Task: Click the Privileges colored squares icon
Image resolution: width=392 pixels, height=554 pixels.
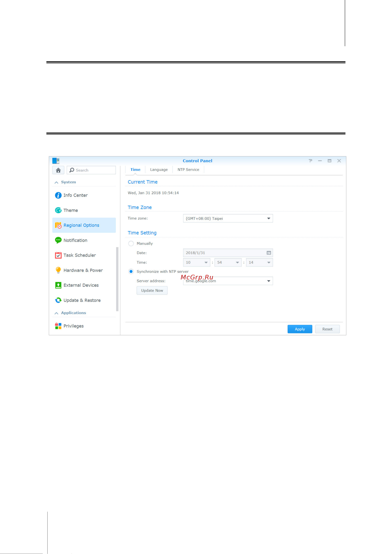Action: click(58, 326)
